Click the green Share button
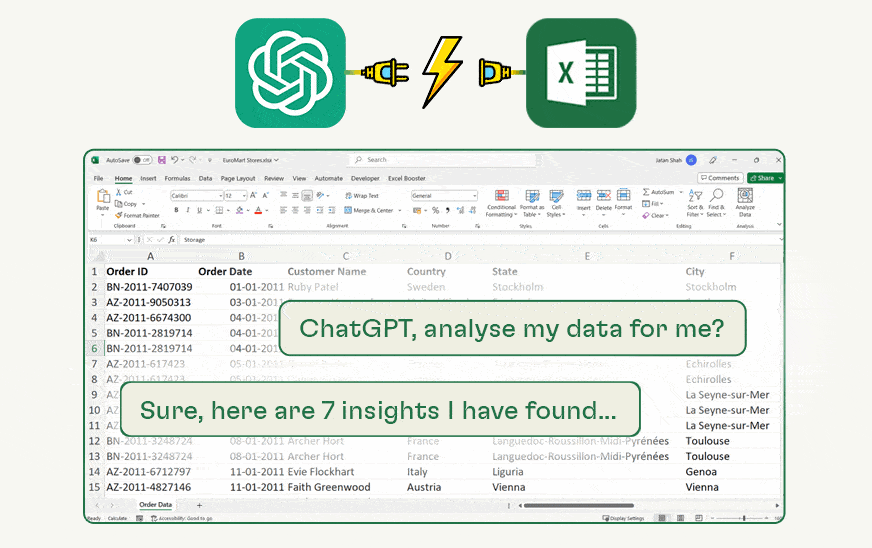 click(765, 178)
